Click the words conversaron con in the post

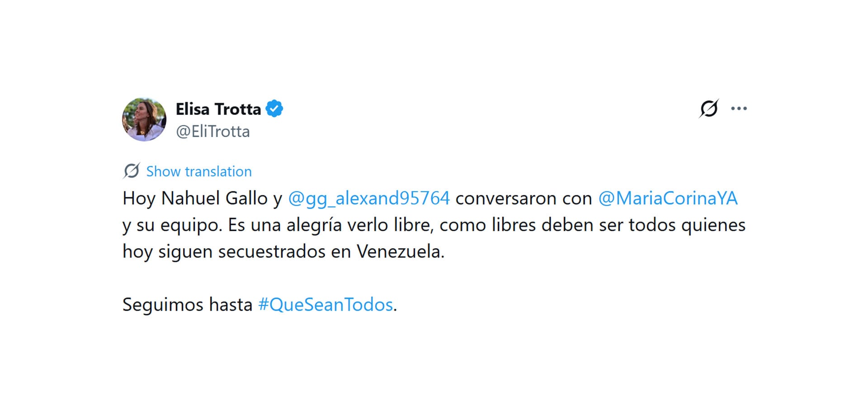click(524, 198)
